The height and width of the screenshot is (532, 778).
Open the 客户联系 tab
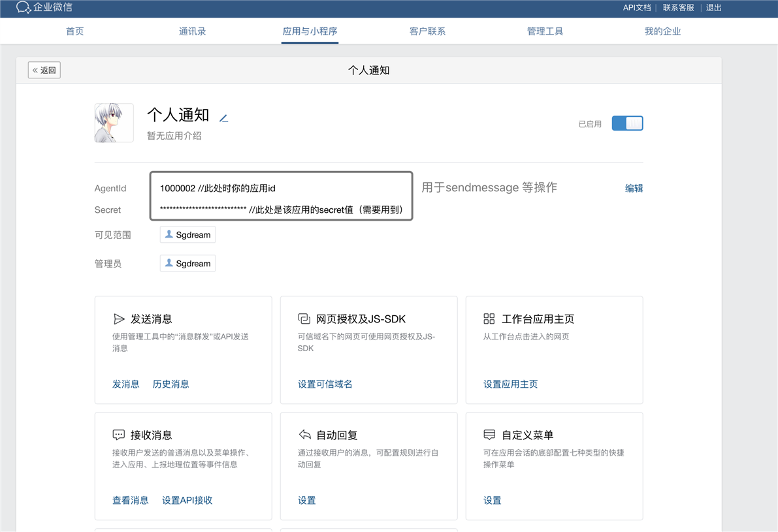428,31
